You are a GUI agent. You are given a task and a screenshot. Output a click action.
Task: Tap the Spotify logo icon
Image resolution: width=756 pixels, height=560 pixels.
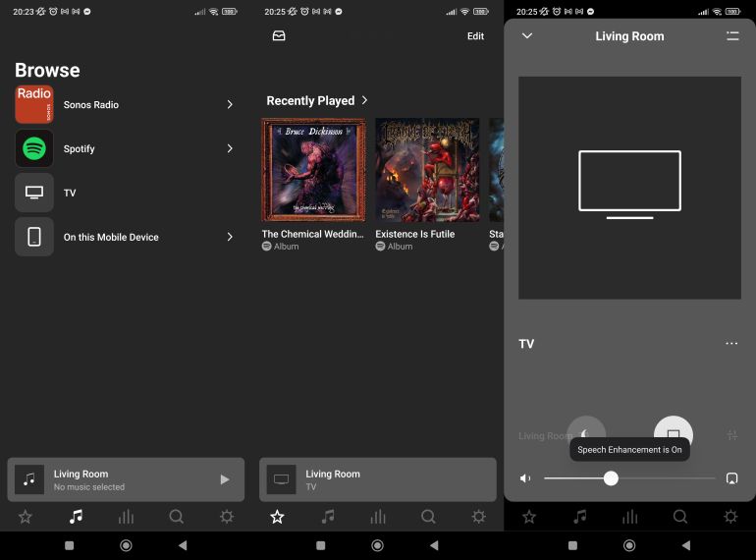[33, 148]
